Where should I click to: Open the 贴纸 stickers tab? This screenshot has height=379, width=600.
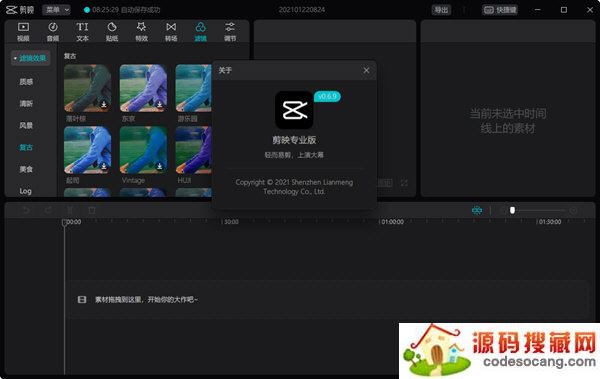(112, 32)
